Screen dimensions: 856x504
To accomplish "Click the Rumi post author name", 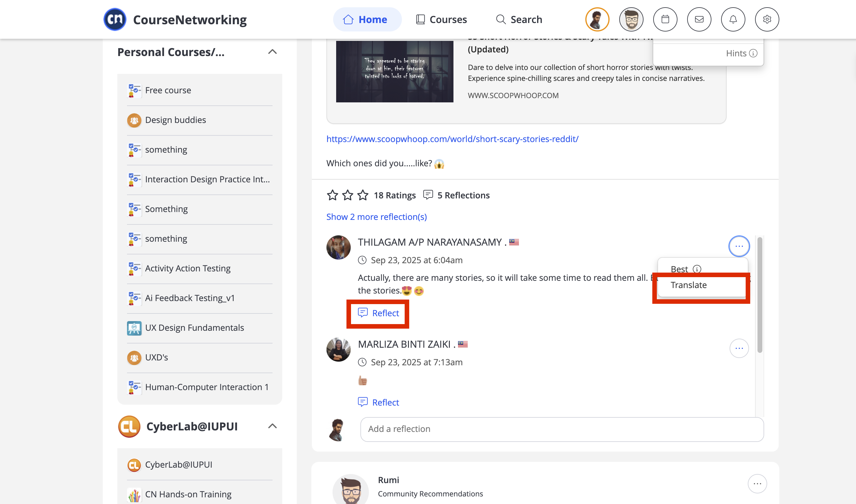I will 388,480.
